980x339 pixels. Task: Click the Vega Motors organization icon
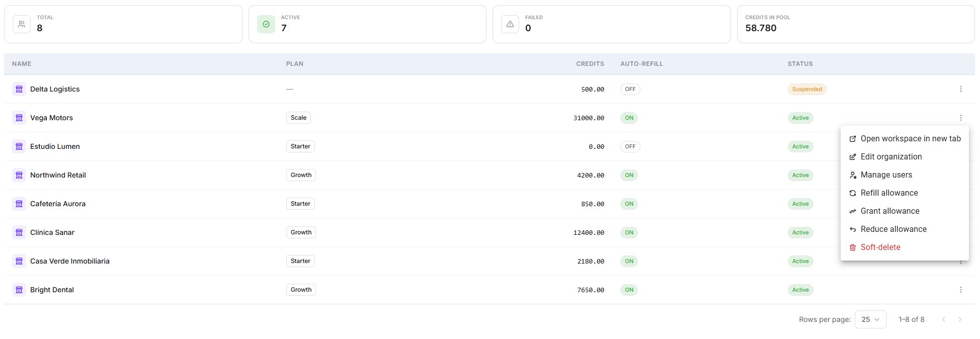19,118
